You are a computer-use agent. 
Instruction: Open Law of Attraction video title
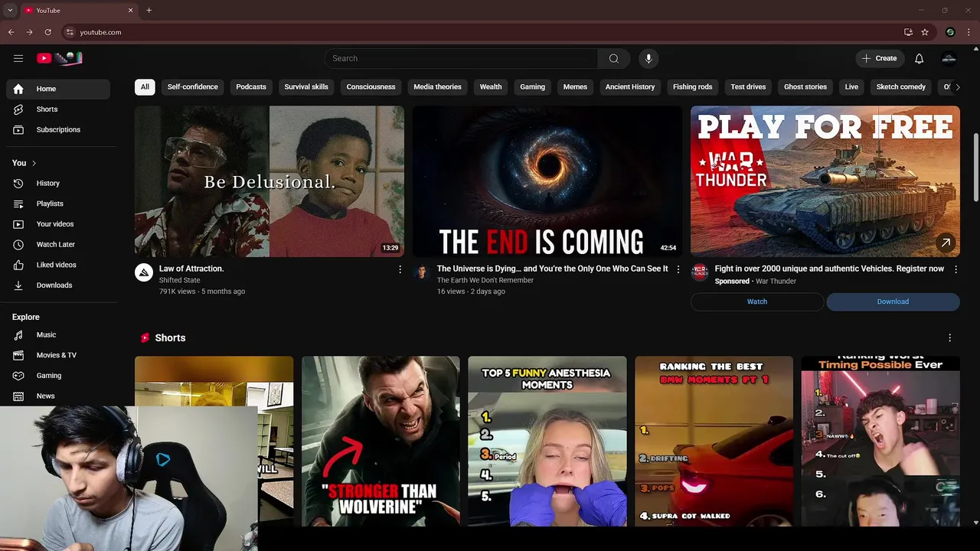[x=191, y=269]
